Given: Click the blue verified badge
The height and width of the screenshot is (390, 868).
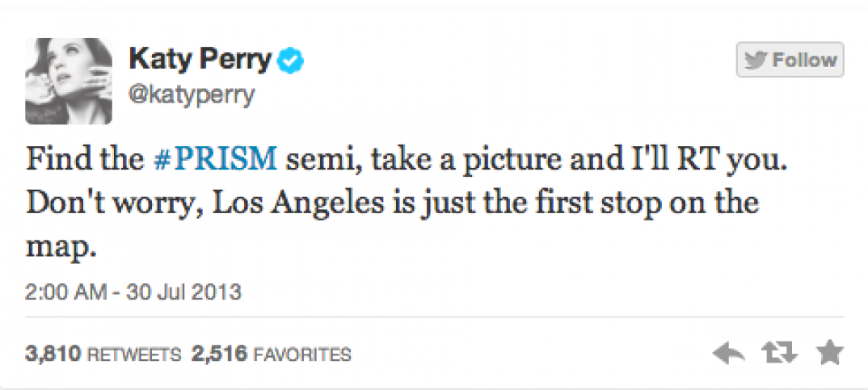Looking at the screenshot, I should tap(292, 61).
